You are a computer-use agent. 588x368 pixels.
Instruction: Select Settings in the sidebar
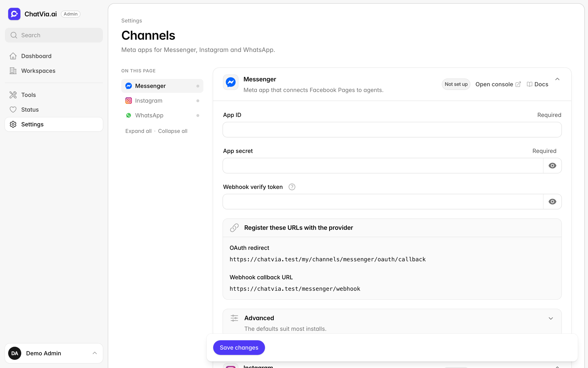tap(54, 124)
